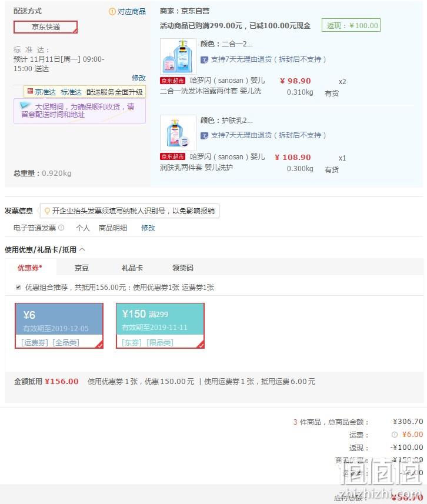The image size is (427, 504).
Task: Click the total 总商品金额 ¥306.70 value
Action: (408, 422)
